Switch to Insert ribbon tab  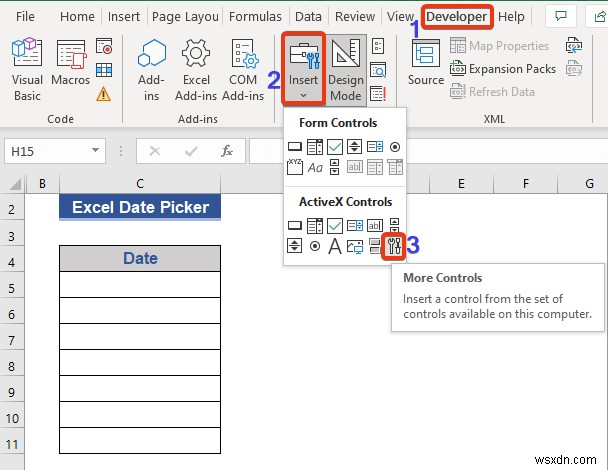tap(124, 17)
